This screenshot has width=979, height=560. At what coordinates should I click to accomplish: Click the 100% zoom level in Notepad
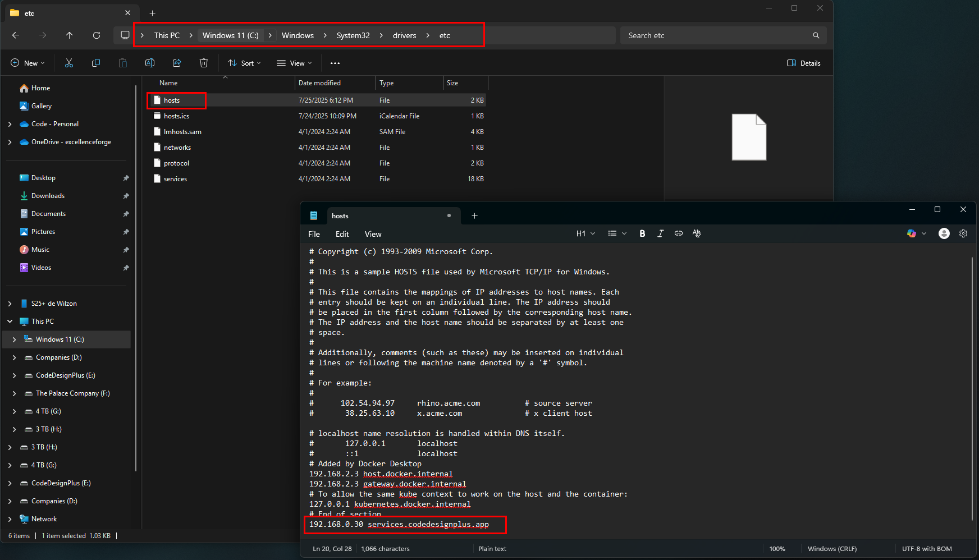tap(777, 549)
